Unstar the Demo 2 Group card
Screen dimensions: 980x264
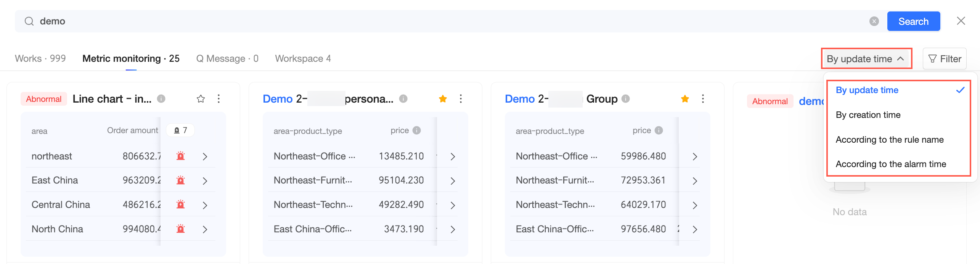[685, 99]
